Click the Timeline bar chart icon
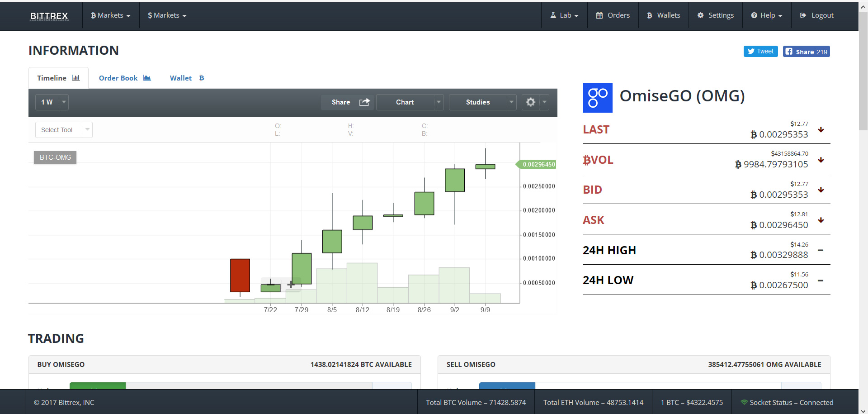Screen dimensions: 868x414 pos(76,78)
